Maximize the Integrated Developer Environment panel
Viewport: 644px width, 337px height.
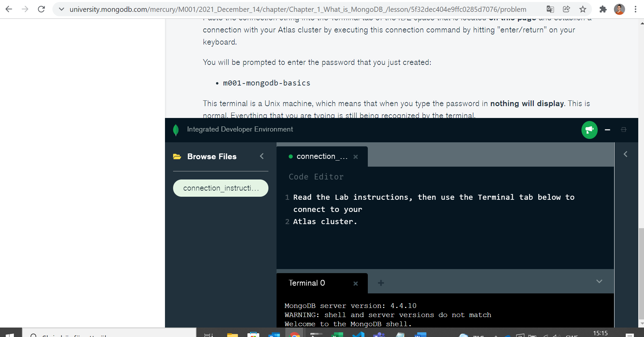[624, 130]
